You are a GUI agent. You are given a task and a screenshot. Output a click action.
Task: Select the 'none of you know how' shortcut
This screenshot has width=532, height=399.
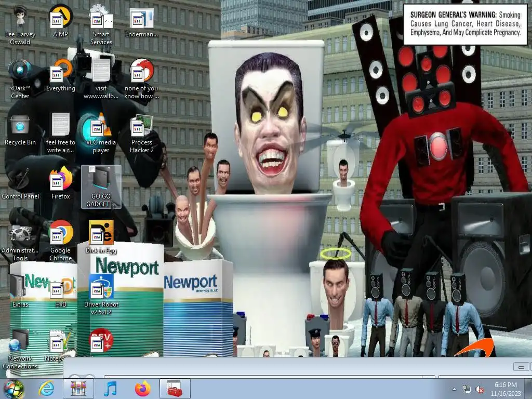[141, 79]
